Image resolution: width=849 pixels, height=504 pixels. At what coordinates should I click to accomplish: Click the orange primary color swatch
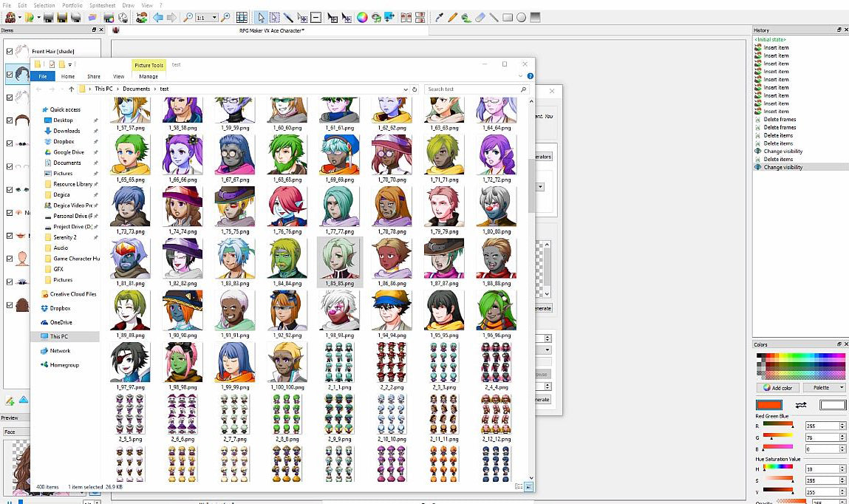click(x=769, y=404)
